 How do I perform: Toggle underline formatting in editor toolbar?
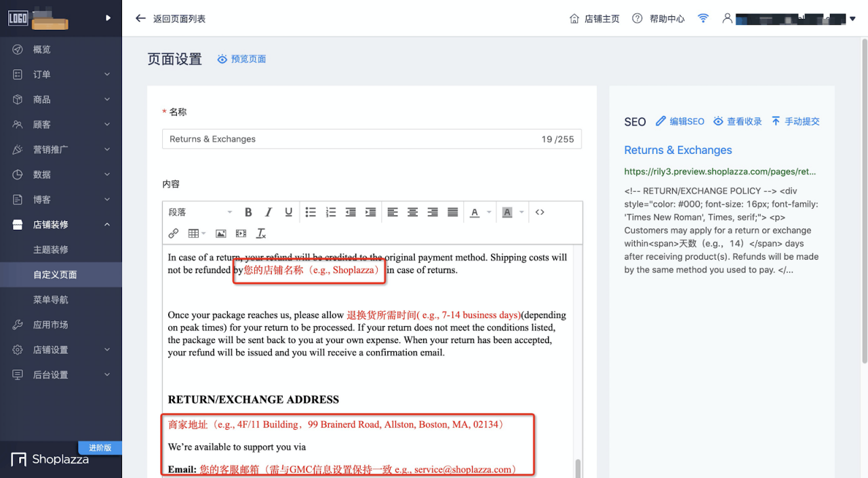(x=289, y=212)
